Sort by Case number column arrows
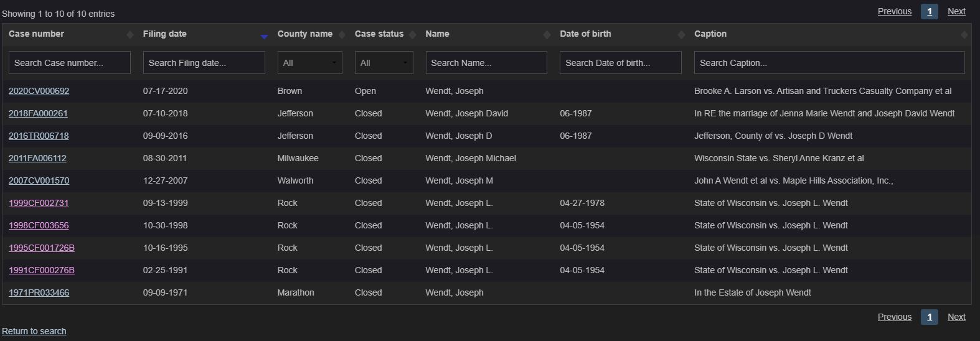This screenshot has height=341, width=980. click(x=130, y=34)
